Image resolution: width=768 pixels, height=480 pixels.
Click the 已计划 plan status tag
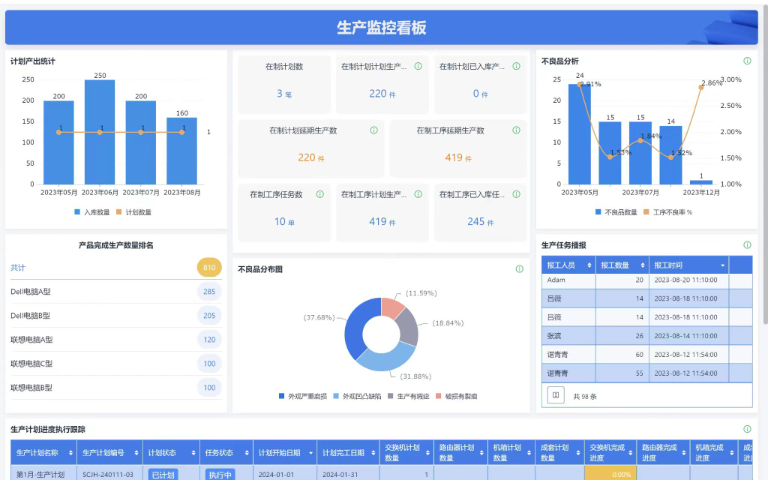click(x=162, y=475)
